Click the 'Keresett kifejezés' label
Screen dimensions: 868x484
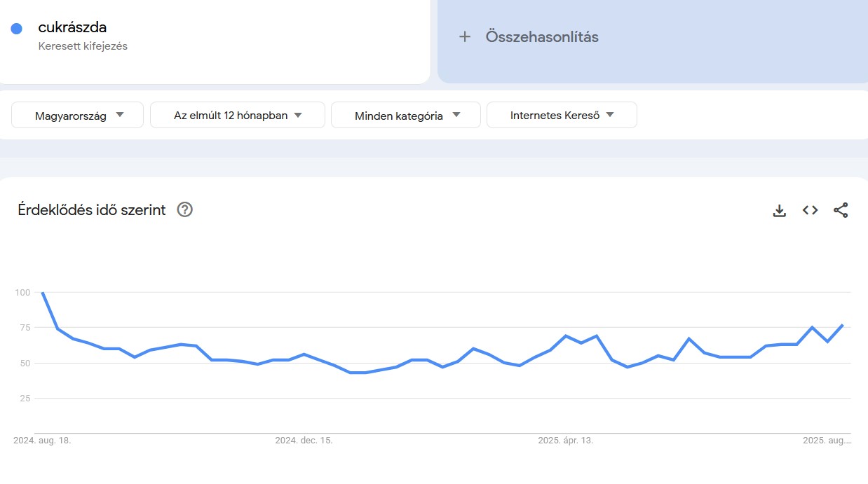click(x=83, y=46)
